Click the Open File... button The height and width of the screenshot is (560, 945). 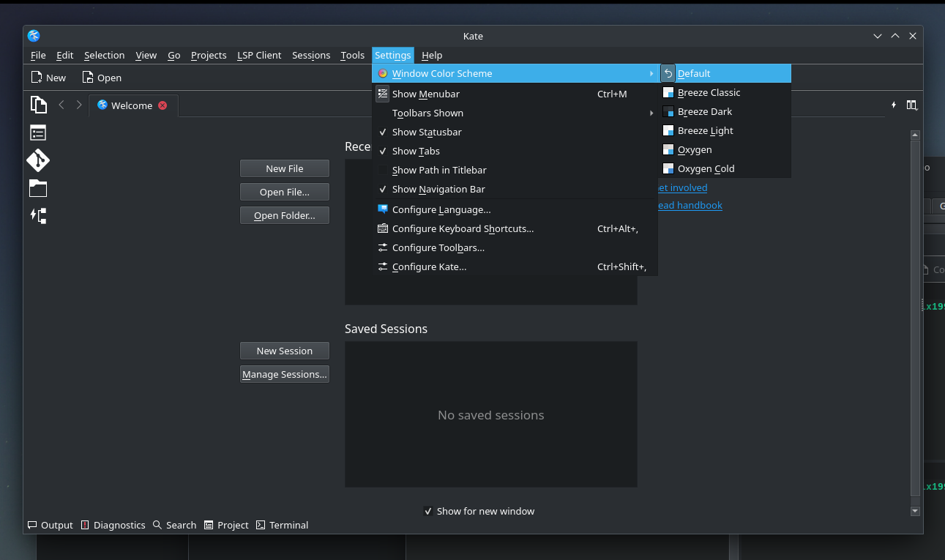point(285,192)
